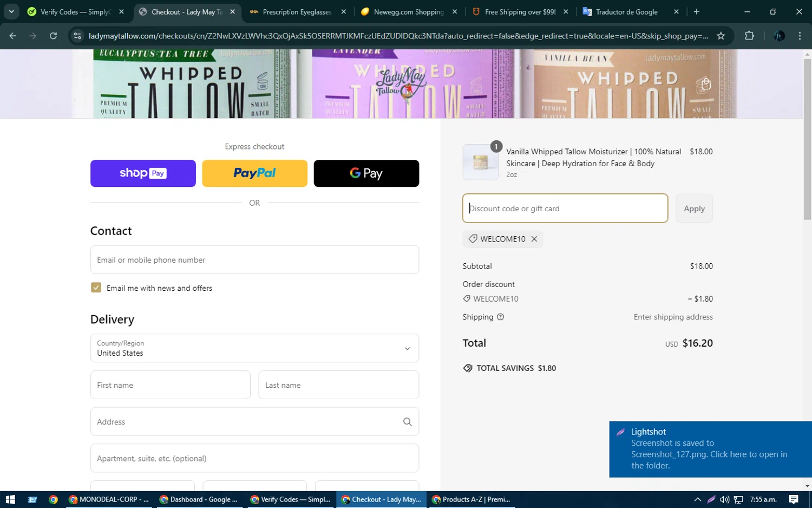The height and width of the screenshot is (508, 812).
Task: Open the Windows Start menu
Action: point(10,499)
